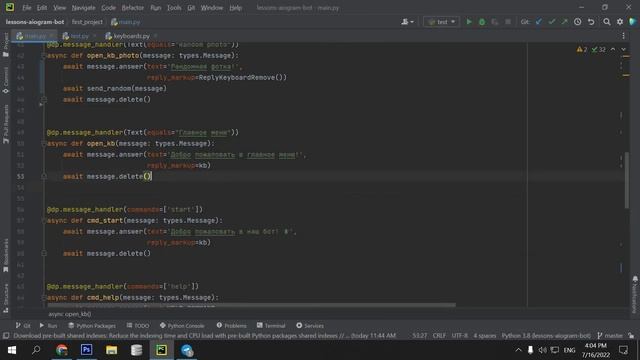
Task: Collapse the cmd_start function at its fold marker
Action: coord(44,220)
